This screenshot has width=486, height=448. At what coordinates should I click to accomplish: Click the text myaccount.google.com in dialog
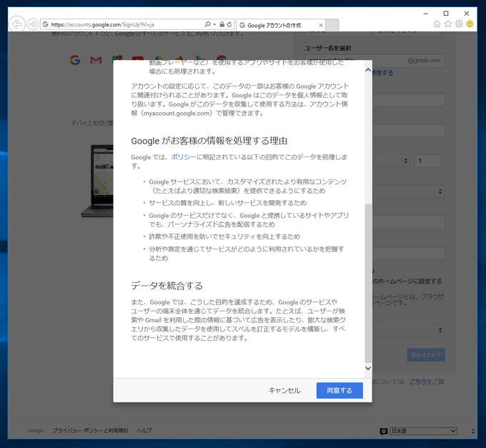[x=177, y=113]
